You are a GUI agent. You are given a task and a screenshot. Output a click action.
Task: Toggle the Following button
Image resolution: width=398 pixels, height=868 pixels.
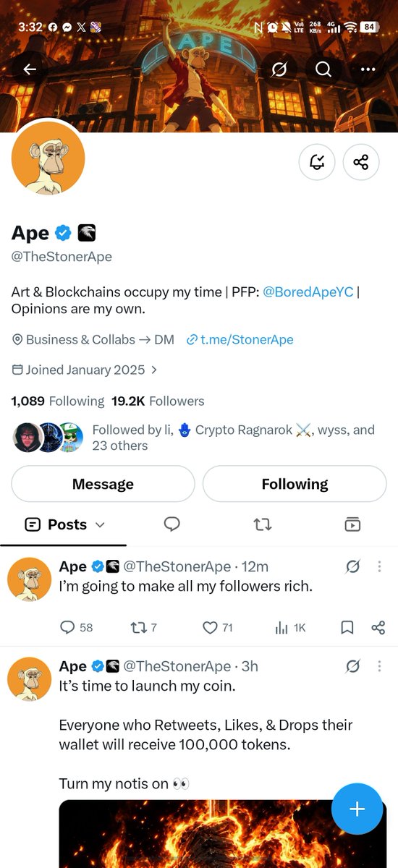coord(295,484)
